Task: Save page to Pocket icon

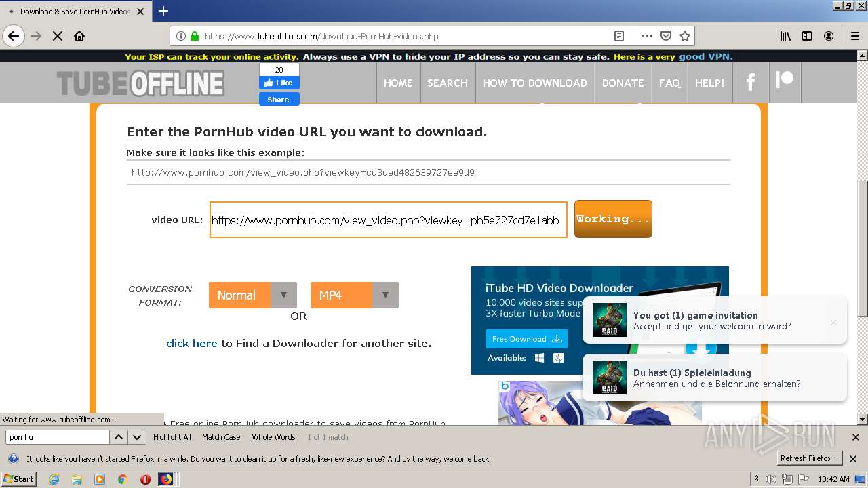Action: [x=666, y=36]
